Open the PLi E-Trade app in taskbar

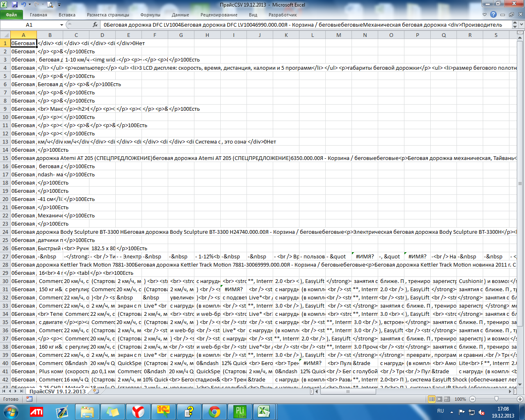[240, 411]
